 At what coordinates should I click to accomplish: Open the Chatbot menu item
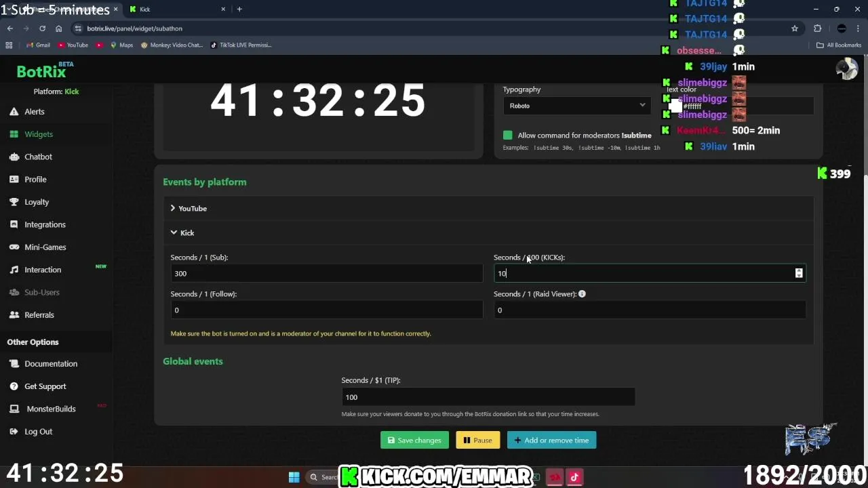tap(38, 157)
